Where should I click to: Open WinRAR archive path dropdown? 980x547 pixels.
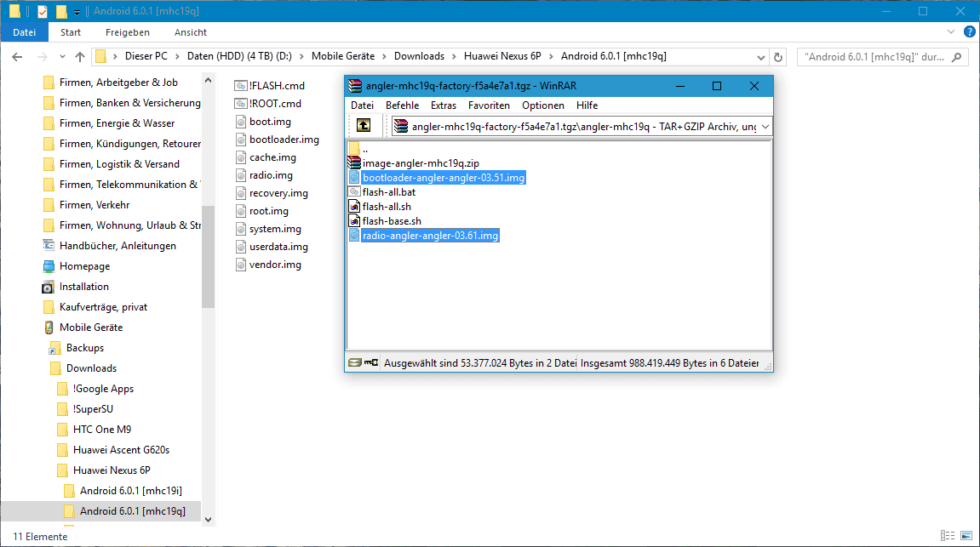(765, 127)
